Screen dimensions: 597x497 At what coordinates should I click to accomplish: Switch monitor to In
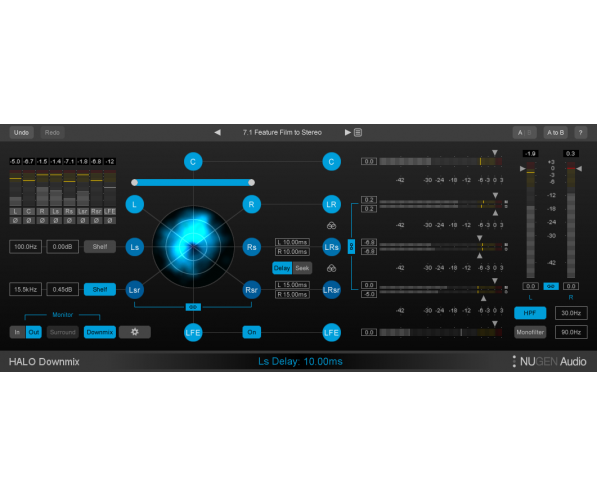click(x=17, y=332)
